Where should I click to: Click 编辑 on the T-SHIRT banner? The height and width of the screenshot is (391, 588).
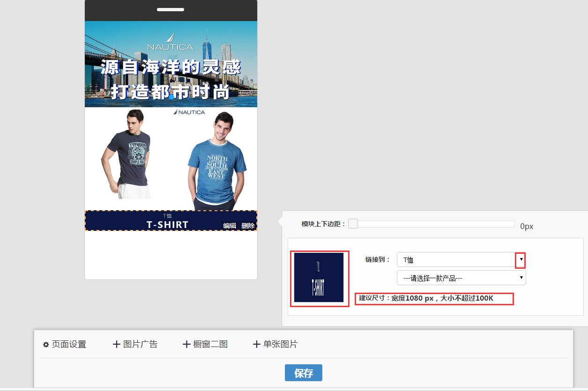[230, 226]
